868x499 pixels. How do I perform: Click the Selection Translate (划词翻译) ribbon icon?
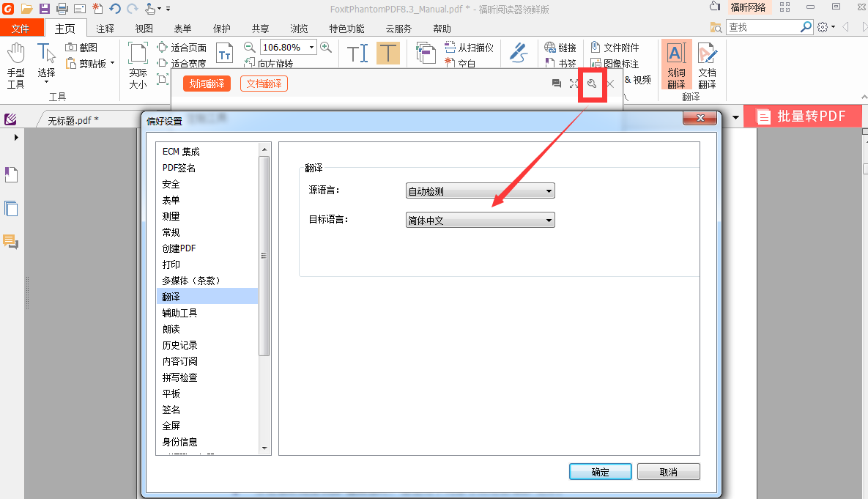[x=676, y=64]
